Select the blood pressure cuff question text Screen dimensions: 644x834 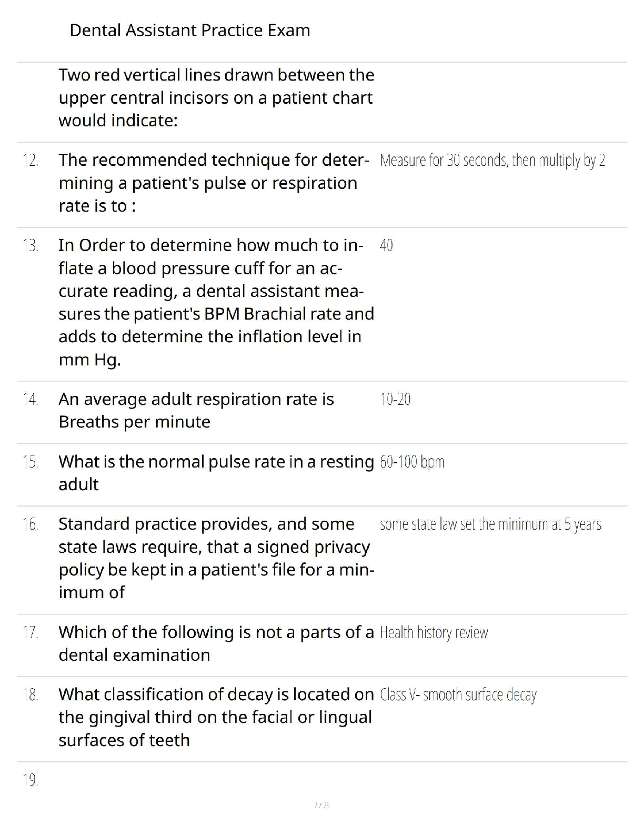coord(216,302)
